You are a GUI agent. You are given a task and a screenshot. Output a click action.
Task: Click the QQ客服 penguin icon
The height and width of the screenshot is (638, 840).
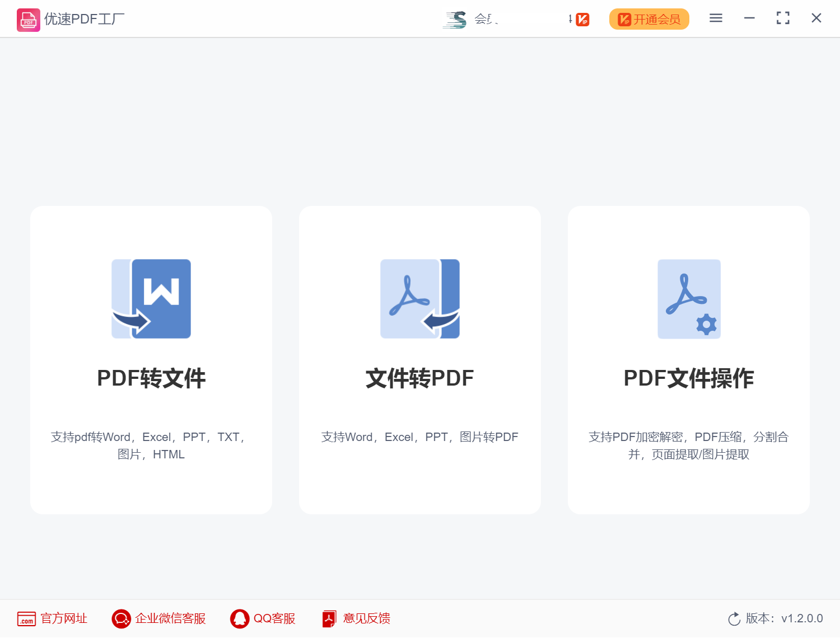[240, 618]
